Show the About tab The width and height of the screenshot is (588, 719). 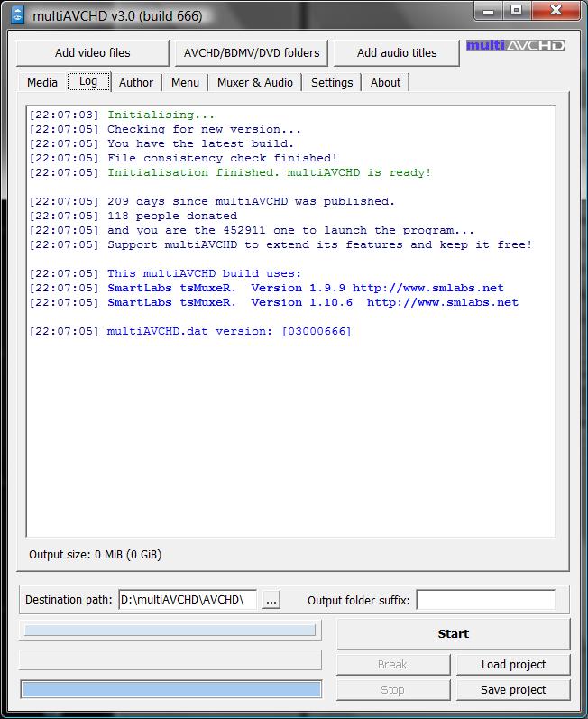point(385,82)
